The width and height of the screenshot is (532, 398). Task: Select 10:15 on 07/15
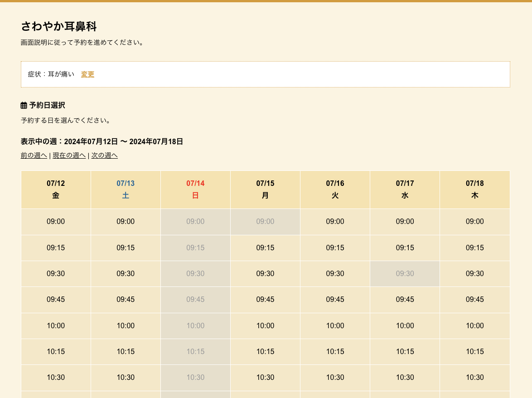tap(266, 351)
